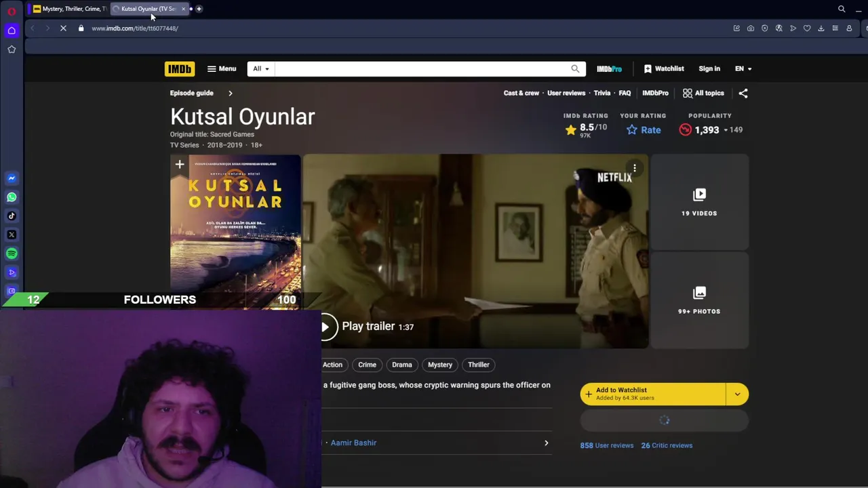This screenshot has width=868, height=488.
Task: Open the page translate icon
Action: (x=778, y=28)
